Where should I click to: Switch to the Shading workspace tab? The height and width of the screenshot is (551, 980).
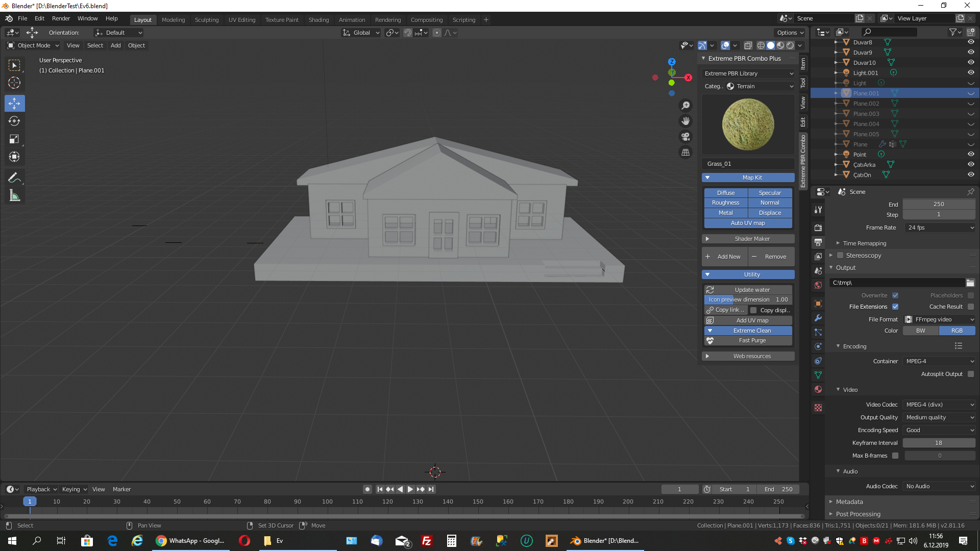click(x=318, y=20)
